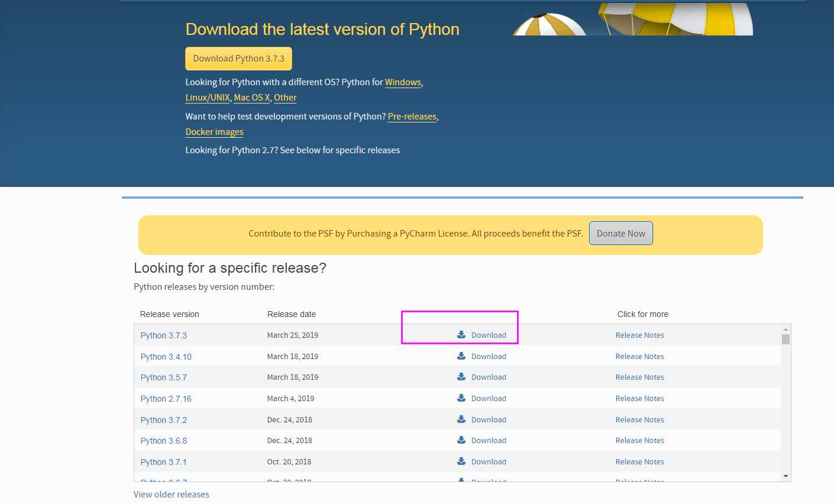Click the Oct. 20, 2018 release date
This screenshot has width=834, height=504.
(x=289, y=461)
